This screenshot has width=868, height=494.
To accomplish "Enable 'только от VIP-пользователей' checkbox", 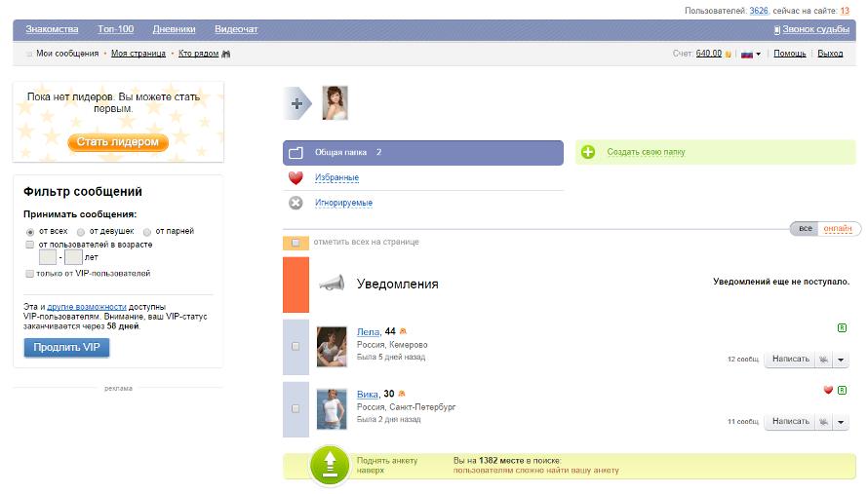I will (29, 275).
